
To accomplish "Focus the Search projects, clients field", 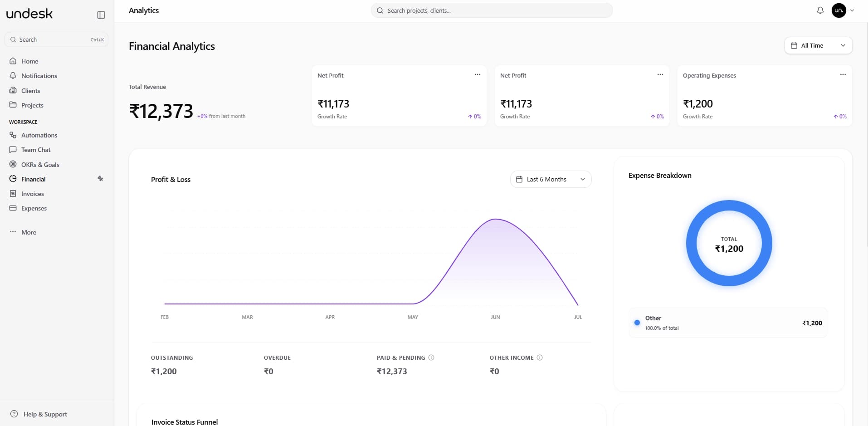I will (492, 10).
